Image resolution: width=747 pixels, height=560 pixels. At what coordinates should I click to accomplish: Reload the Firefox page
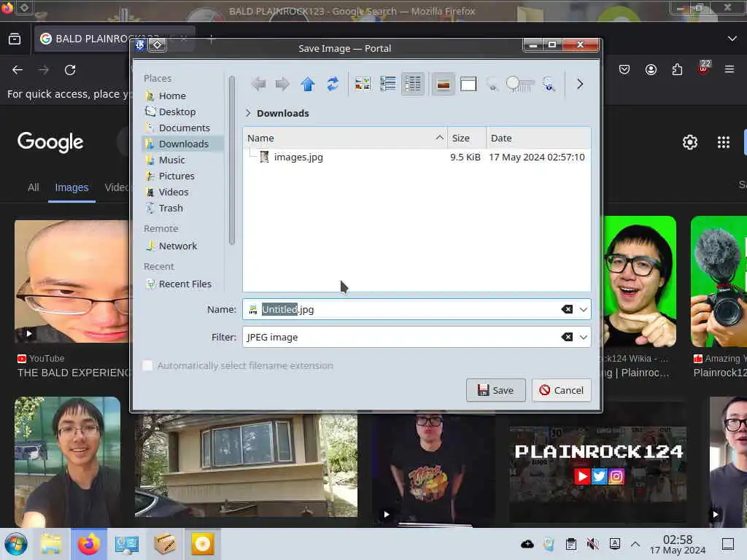[70, 70]
